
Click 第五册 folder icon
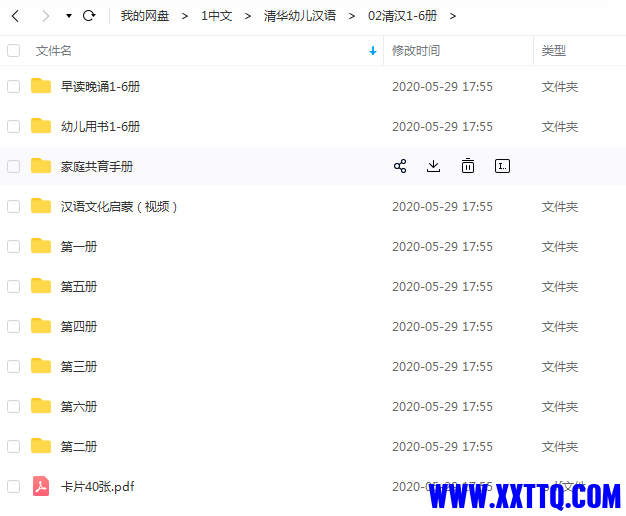pos(41,286)
